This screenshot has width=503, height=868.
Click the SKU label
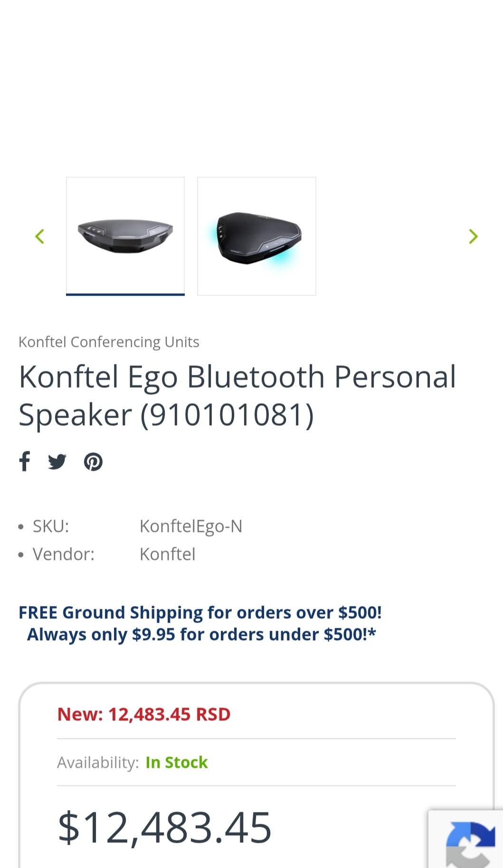click(51, 526)
